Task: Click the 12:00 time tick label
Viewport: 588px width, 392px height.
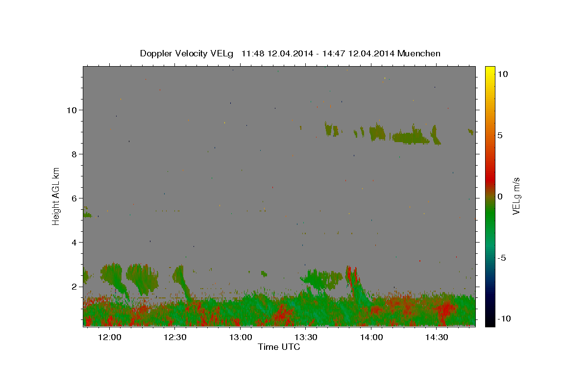Action: [x=109, y=337]
